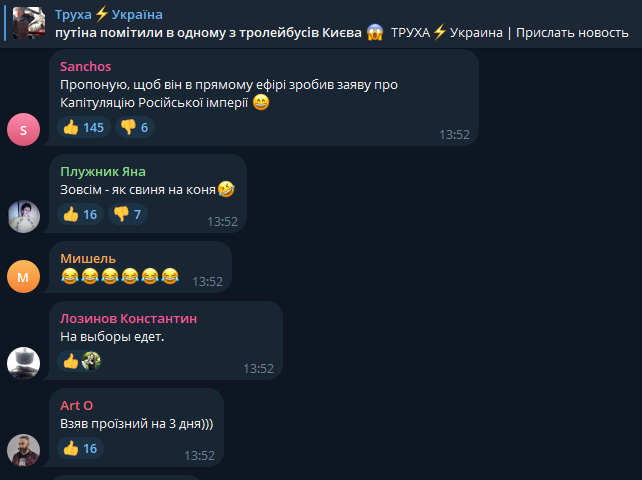Click Art O username
The width and height of the screenshot is (642, 480).
77,405
